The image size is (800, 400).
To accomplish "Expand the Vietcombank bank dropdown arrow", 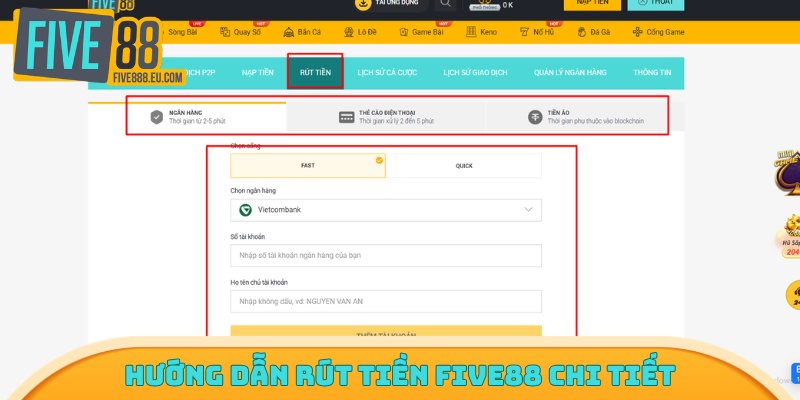I will (x=529, y=210).
